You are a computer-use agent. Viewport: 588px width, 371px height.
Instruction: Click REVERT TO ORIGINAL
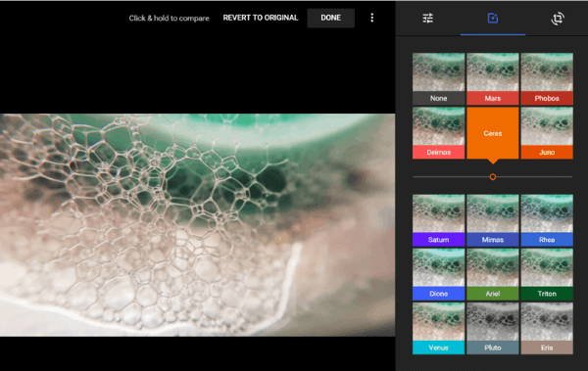261,18
